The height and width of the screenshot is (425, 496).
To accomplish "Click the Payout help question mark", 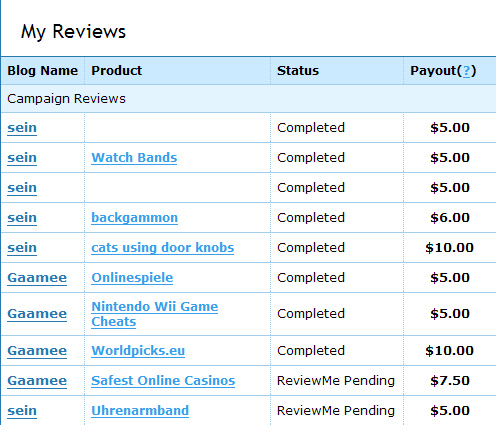I will click(467, 71).
